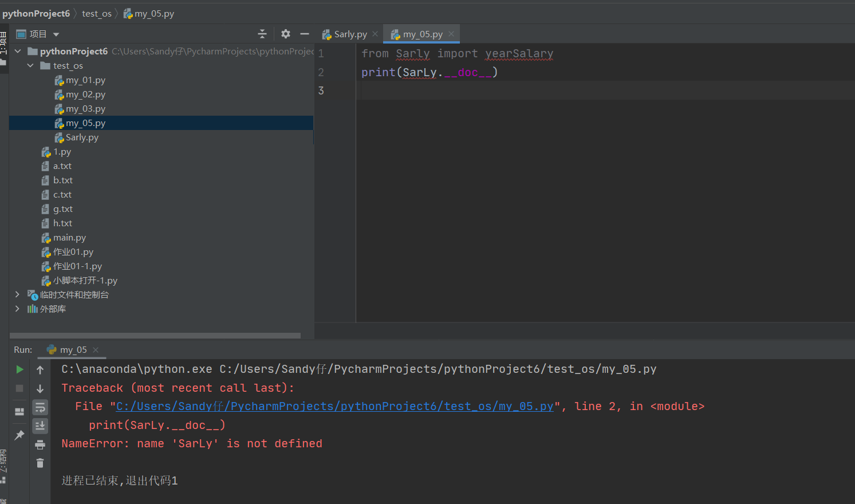Close the my_05 Run tab
Viewport: 855px width, 504px height.
[x=96, y=350]
